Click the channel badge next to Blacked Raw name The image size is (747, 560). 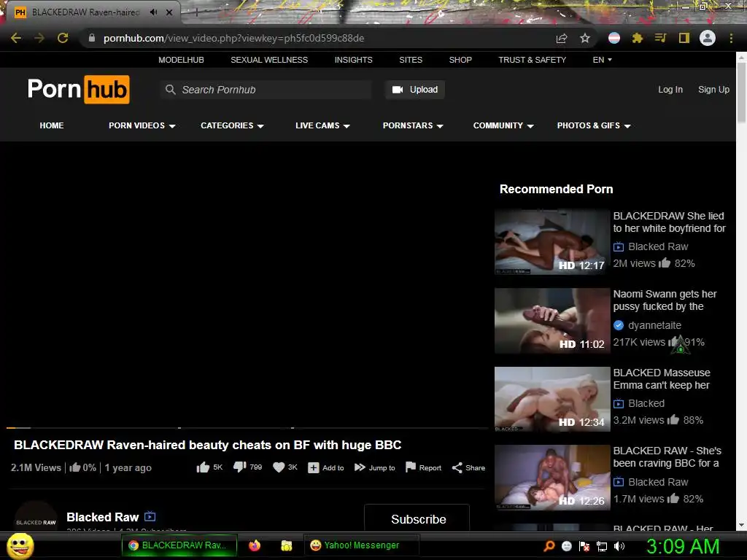tap(150, 516)
